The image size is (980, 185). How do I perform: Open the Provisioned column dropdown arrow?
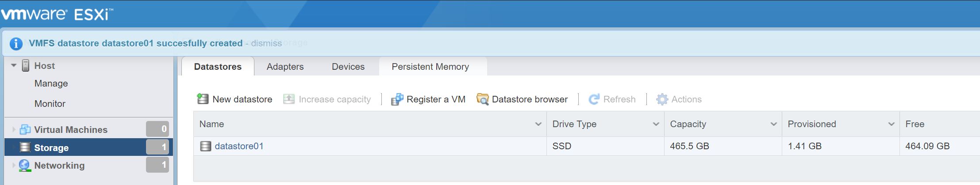click(x=892, y=124)
